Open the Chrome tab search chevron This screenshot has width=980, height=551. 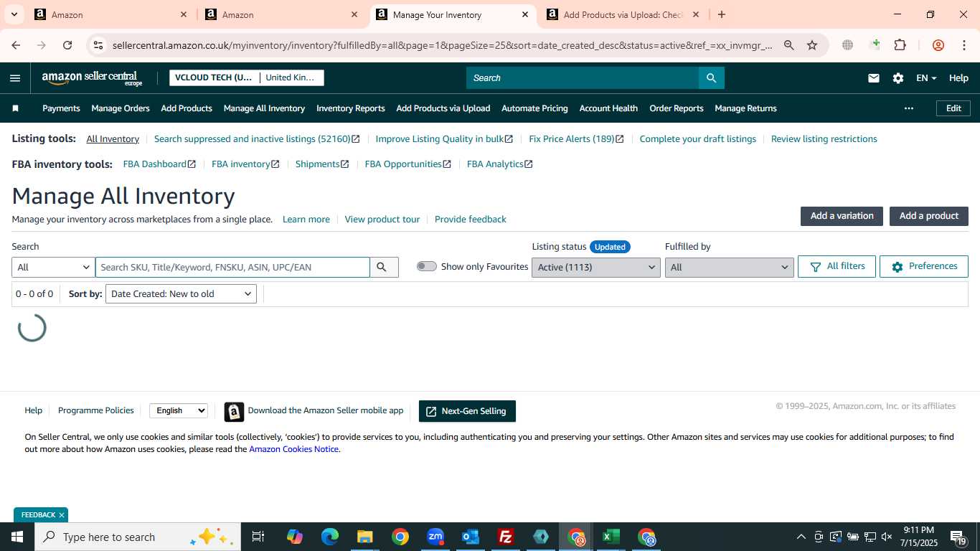click(14, 14)
